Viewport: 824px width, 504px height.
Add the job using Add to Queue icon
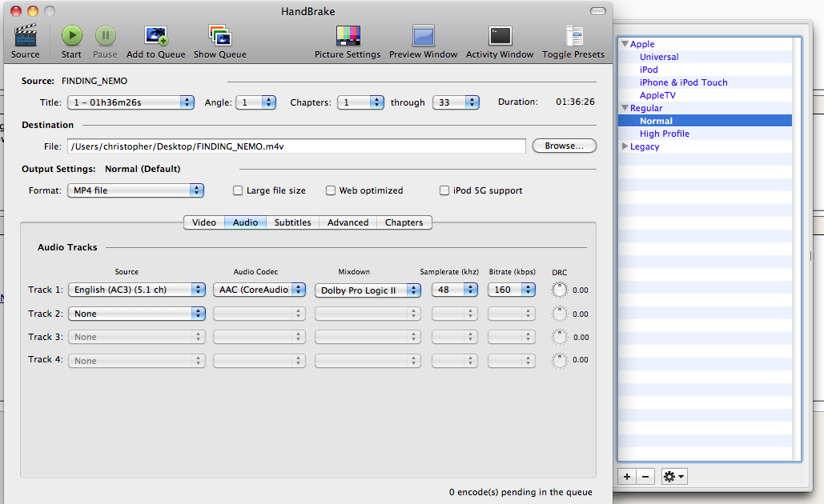point(156,36)
